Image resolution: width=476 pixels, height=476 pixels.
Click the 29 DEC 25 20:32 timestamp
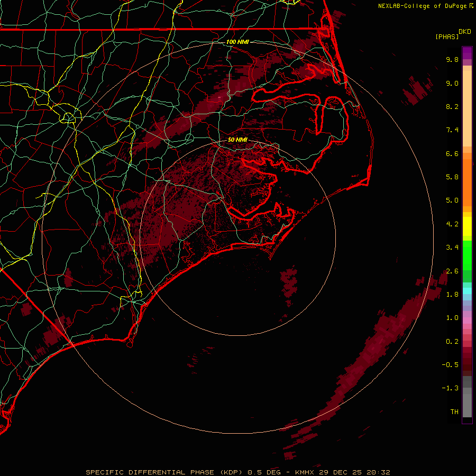point(354,472)
